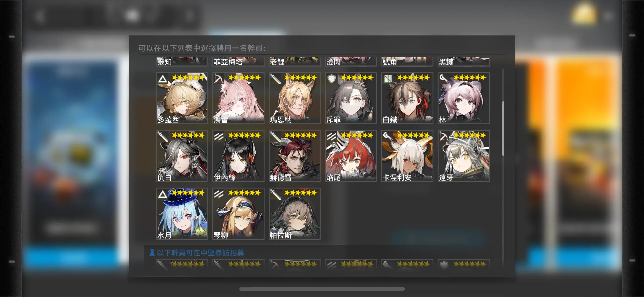Select operator 帕拉斯 portrait

[295, 214]
